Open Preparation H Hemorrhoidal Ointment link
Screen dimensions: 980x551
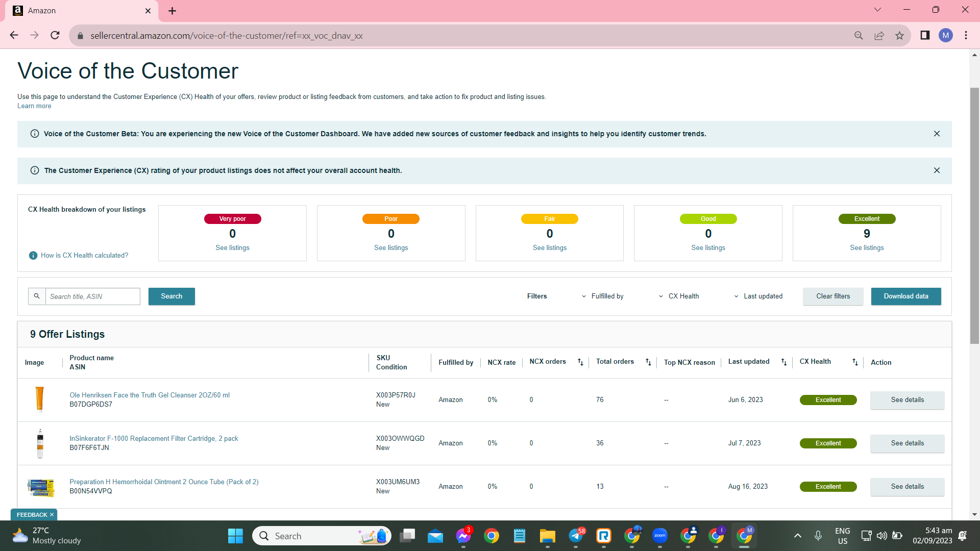(x=164, y=482)
